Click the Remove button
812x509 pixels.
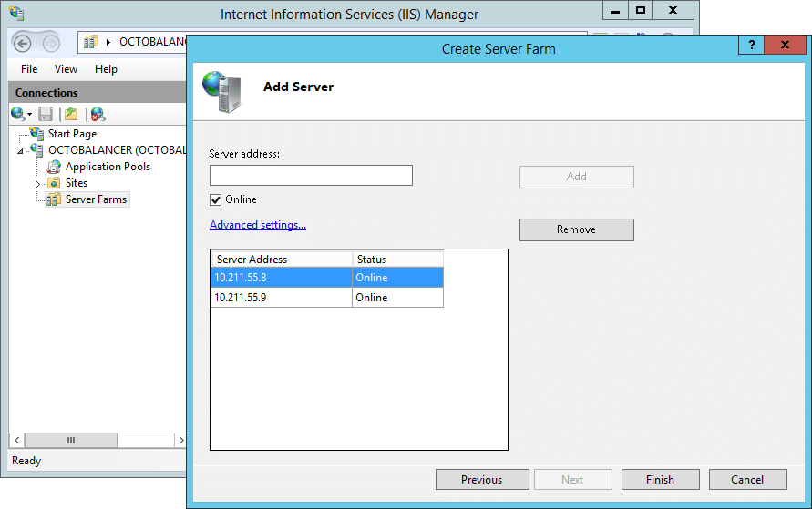point(576,229)
